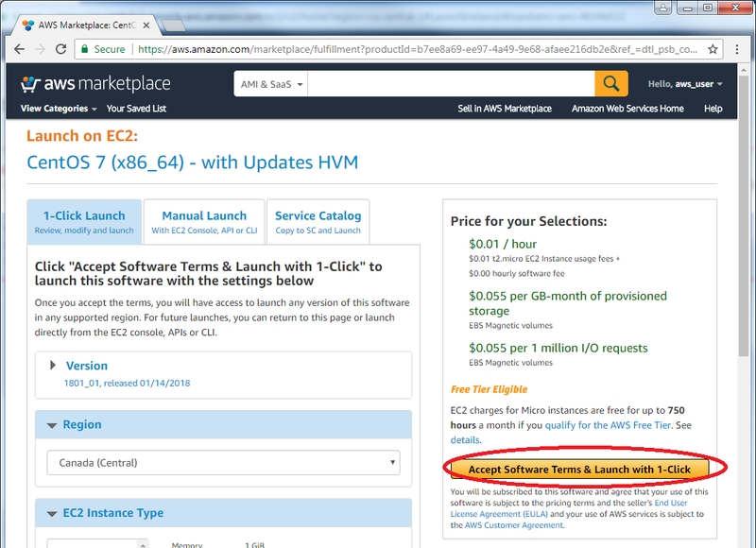
Task: Open the AWS Customer Agreement link
Action: pyautogui.click(x=514, y=525)
